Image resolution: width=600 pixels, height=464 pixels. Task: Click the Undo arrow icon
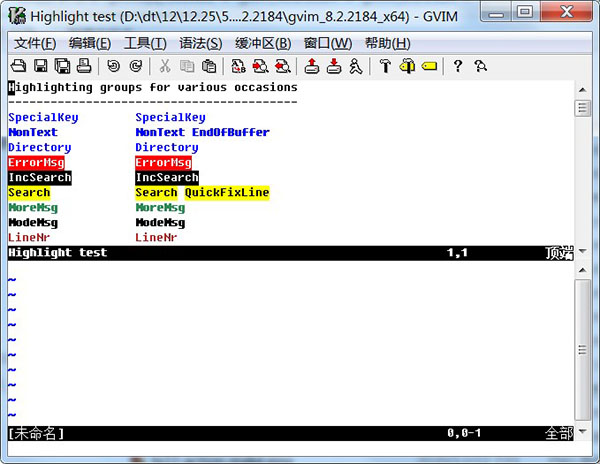[x=113, y=66]
